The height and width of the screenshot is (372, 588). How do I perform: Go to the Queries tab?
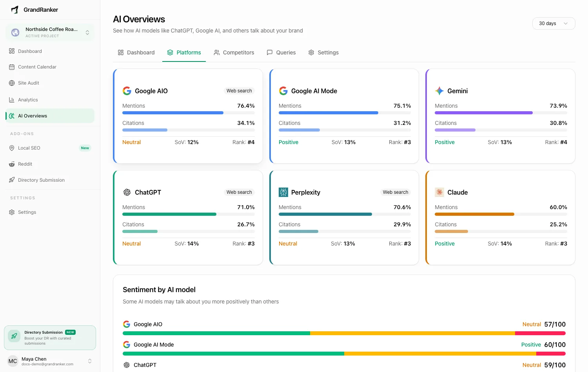(x=281, y=52)
